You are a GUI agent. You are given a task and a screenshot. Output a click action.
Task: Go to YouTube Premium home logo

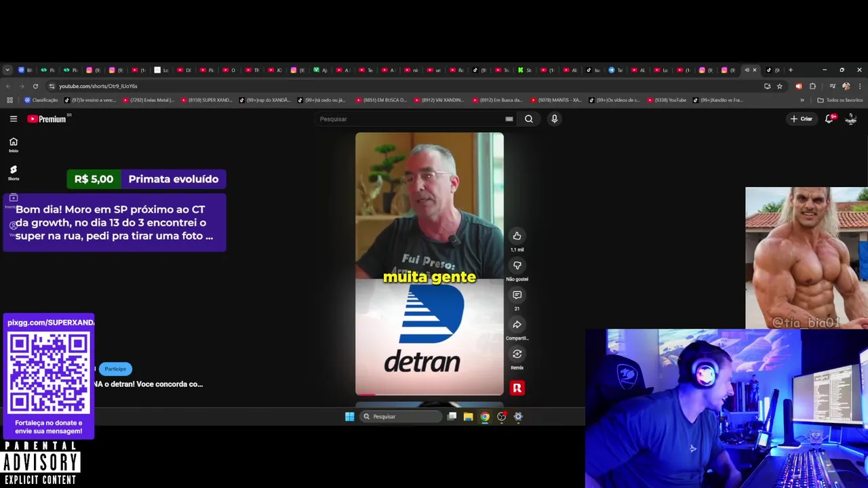tap(47, 119)
